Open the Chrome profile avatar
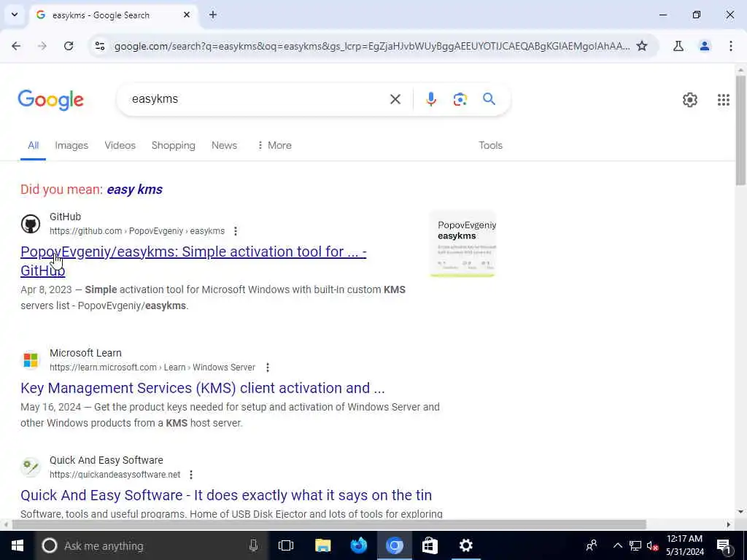This screenshot has height=560, width=747. coord(704,46)
